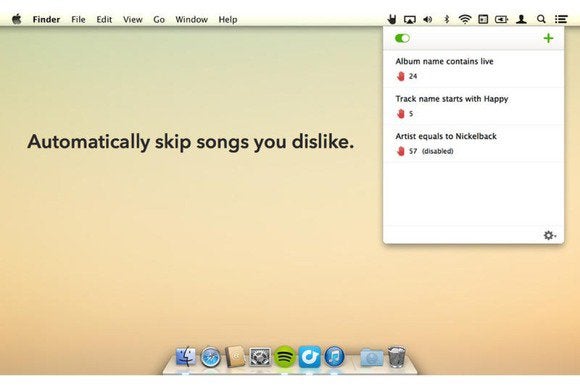Click the volume speaker icon
The width and height of the screenshot is (580, 388).
428,19
